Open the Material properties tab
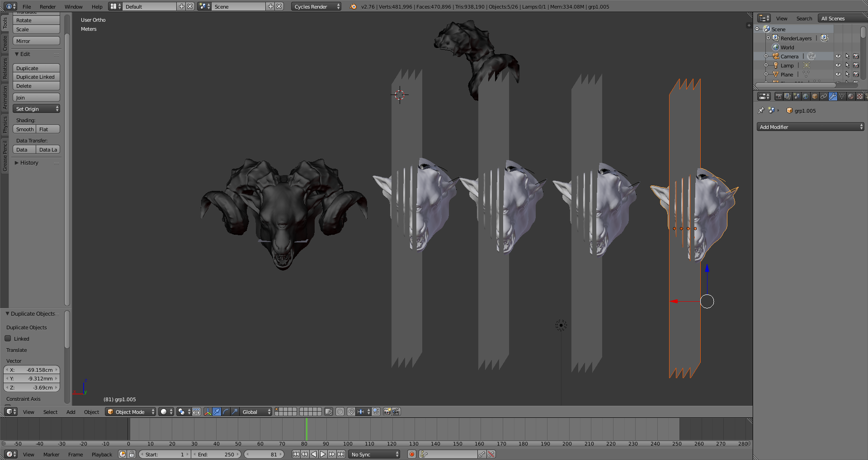Image resolution: width=868 pixels, height=460 pixels. (851, 96)
